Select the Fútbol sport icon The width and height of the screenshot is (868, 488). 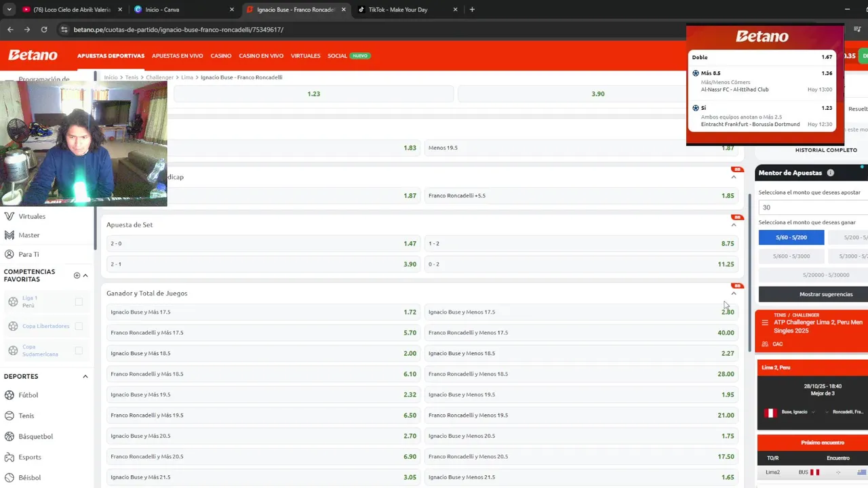click(9, 395)
